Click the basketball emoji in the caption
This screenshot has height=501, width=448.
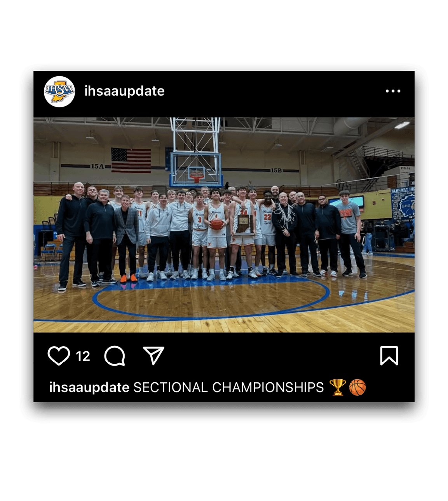click(357, 387)
